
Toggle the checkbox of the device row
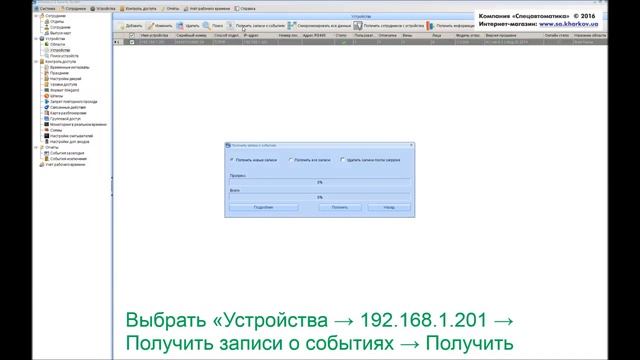[x=131, y=42]
